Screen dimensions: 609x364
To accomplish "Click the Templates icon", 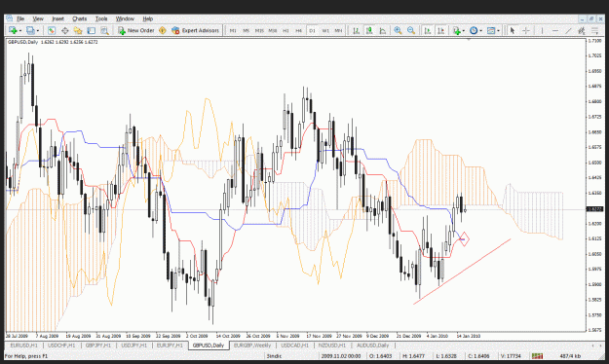I will pyautogui.click(x=491, y=30).
